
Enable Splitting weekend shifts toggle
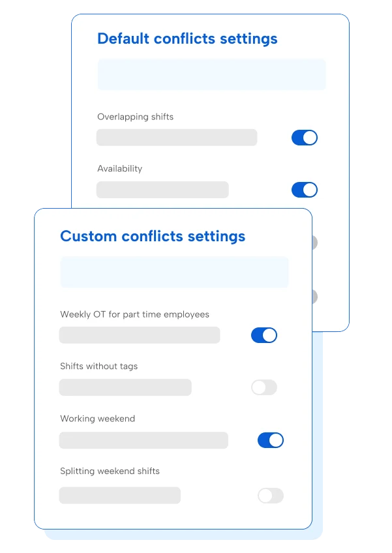(271, 496)
